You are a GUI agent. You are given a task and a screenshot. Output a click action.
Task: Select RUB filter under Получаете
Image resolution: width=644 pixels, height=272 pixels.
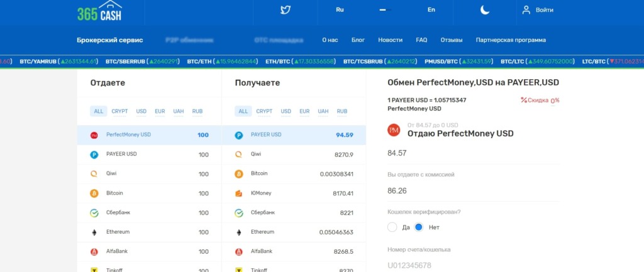342,111
